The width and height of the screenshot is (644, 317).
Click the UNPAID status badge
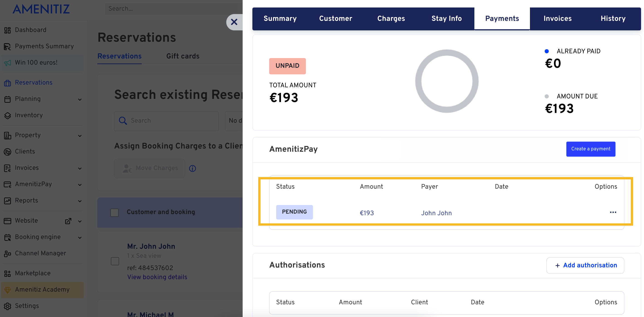coord(287,66)
